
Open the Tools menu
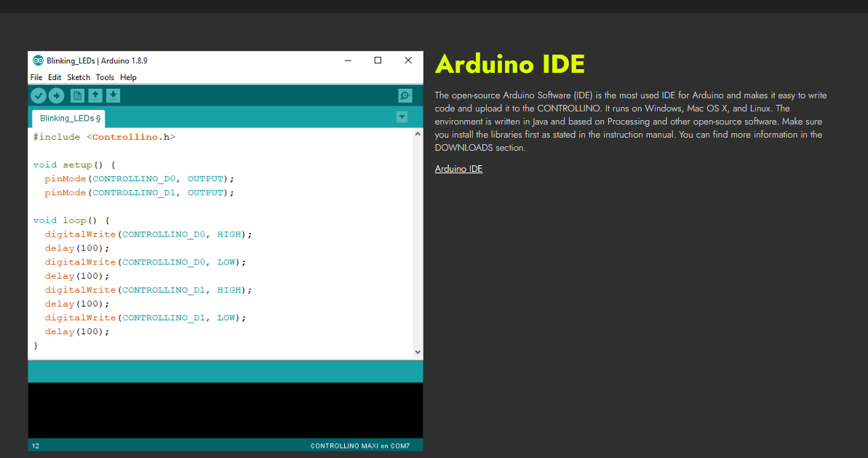tap(105, 77)
